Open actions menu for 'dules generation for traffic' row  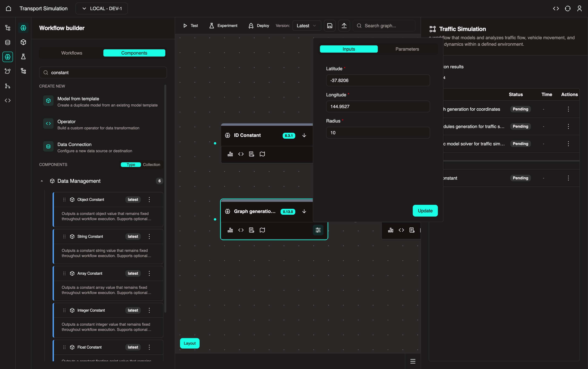pyautogui.click(x=568, y=126)
